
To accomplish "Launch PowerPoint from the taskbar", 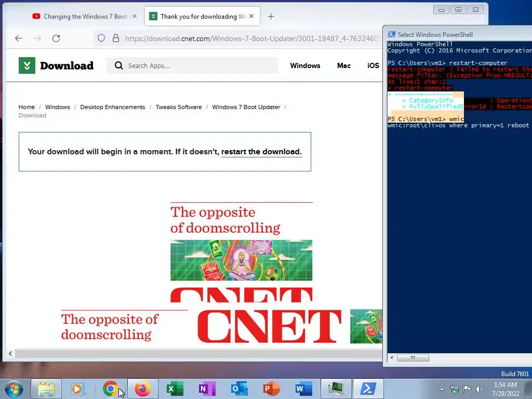I will [x=271, y=389].
